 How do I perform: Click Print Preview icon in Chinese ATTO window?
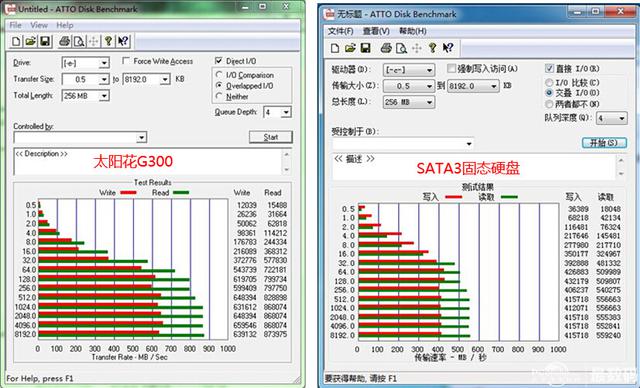click(401, 48)
